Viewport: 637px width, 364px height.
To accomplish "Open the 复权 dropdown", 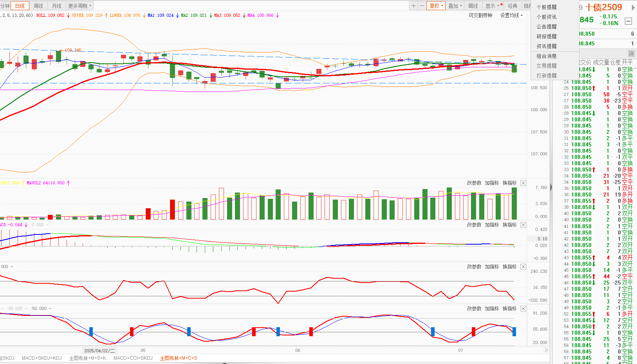I will click(x=436, y=6).
